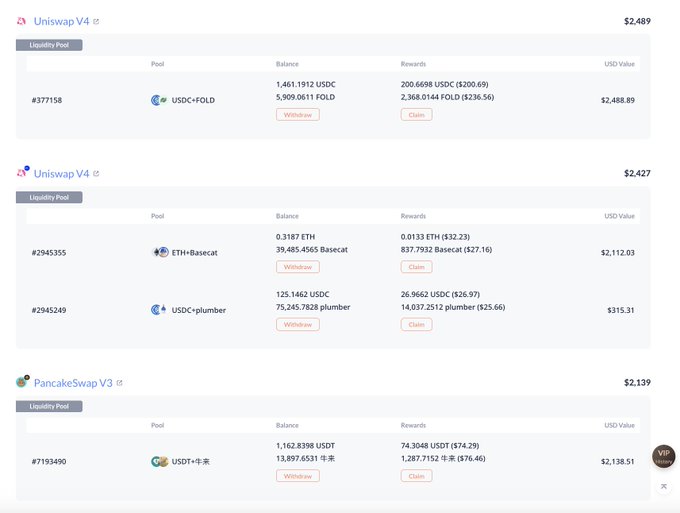Click the USDC+plumber pool name
680x513 pixels.
point(199,310)
